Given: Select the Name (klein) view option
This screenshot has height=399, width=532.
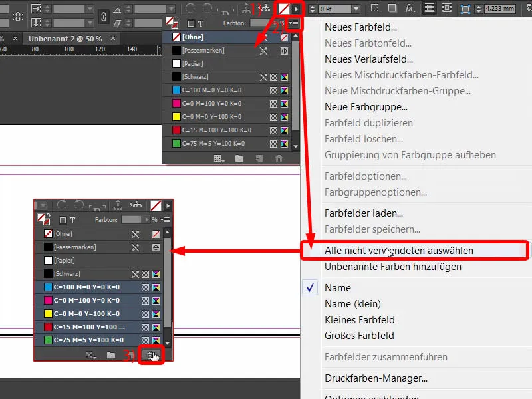Looking at the screenshot, I should coord(352,304).
